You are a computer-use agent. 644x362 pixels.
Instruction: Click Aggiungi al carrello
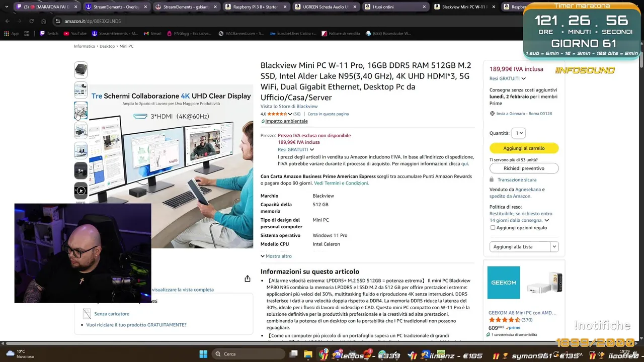point(524,148)
